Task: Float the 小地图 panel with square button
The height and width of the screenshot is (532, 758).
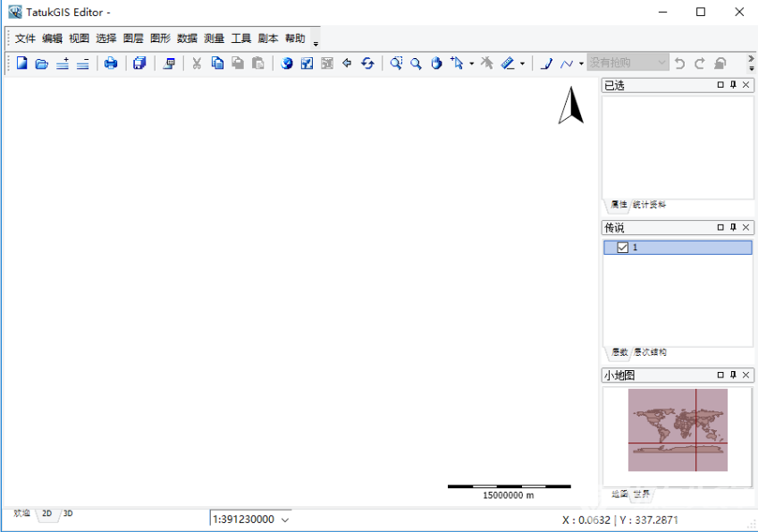Action: pyautogui.click(x=720, y=375)
